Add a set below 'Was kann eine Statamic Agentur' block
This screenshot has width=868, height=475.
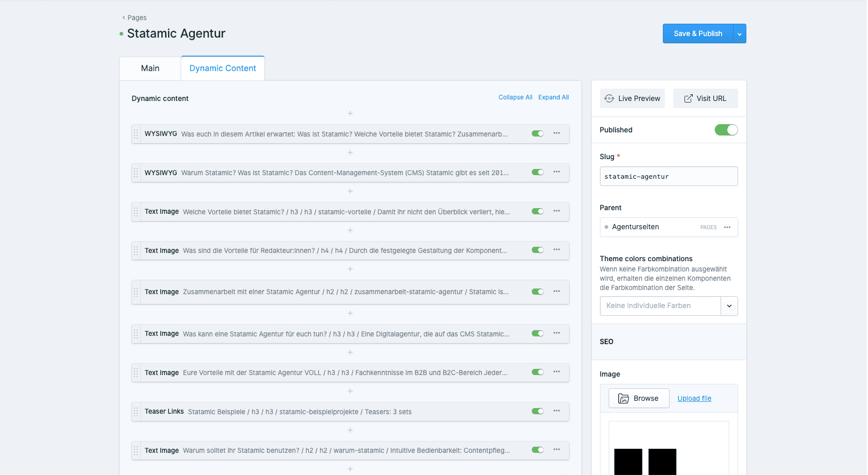[x=350, y=352]
